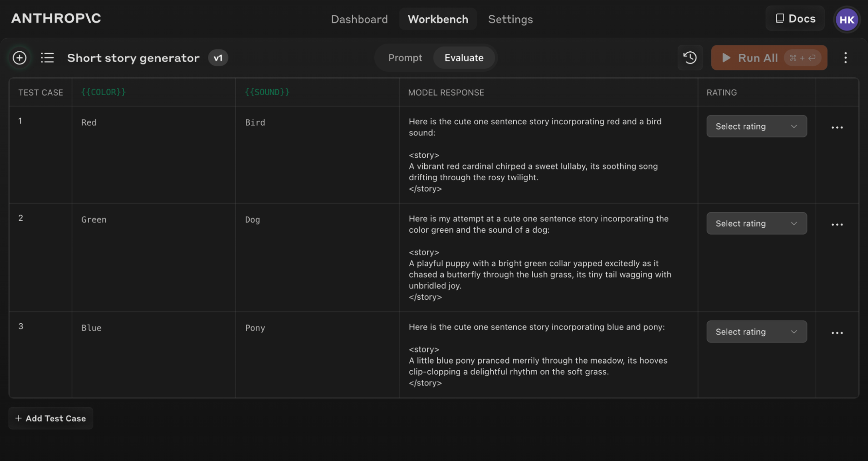Select a rating for the blue pony story
The image size is (868, 461).
pyautogui.click(x=756, y=332)
